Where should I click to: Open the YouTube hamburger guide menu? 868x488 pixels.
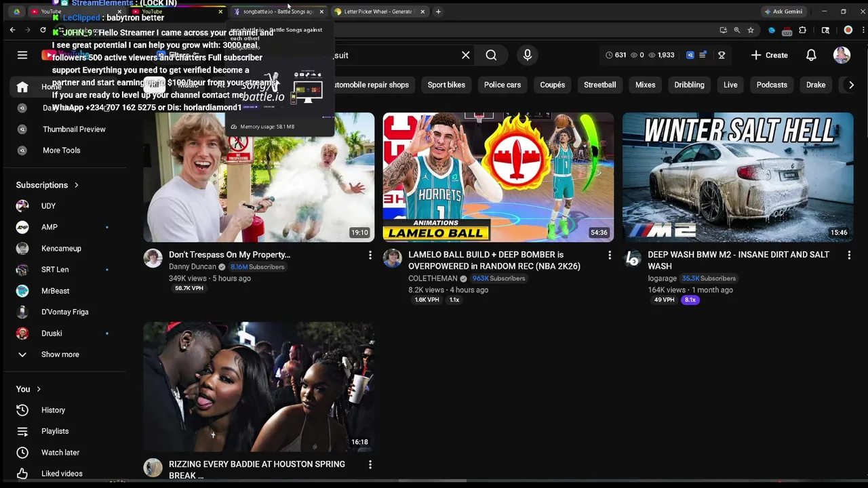[22, 55]
